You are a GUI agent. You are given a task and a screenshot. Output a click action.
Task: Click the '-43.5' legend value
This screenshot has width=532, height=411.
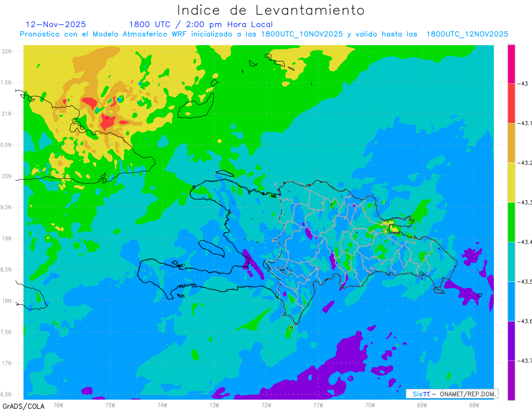[525, 282]
